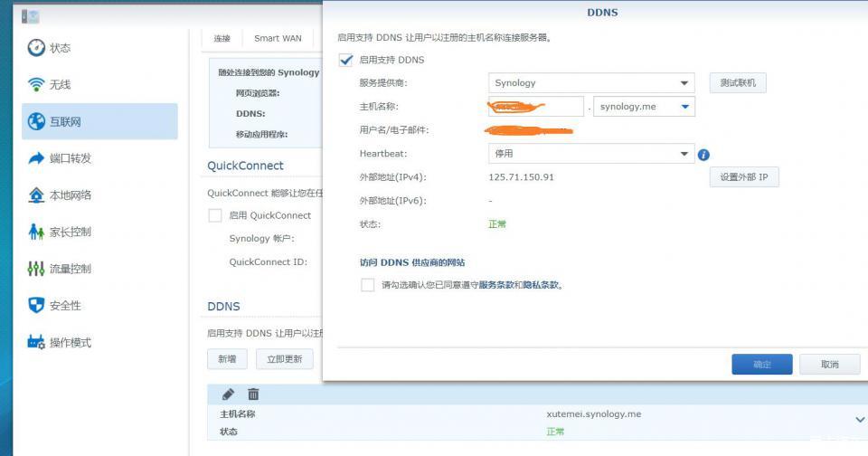Open the 本地网络 local network icon
Screen dimensions: 868x456
[x=36, y=195]
